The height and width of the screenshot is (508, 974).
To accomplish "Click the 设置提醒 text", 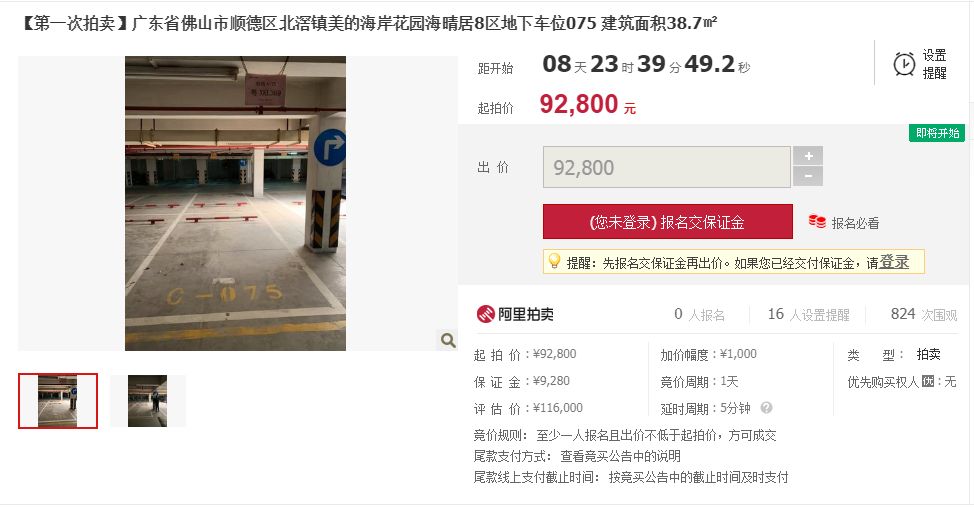I will tap(934, 64).
